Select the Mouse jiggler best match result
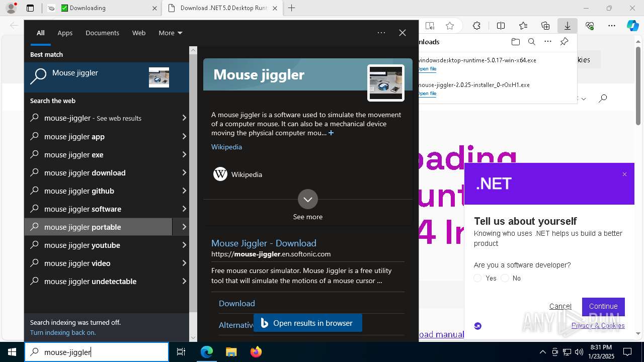This screenshot has height=362, width=644. coord(107,77)
